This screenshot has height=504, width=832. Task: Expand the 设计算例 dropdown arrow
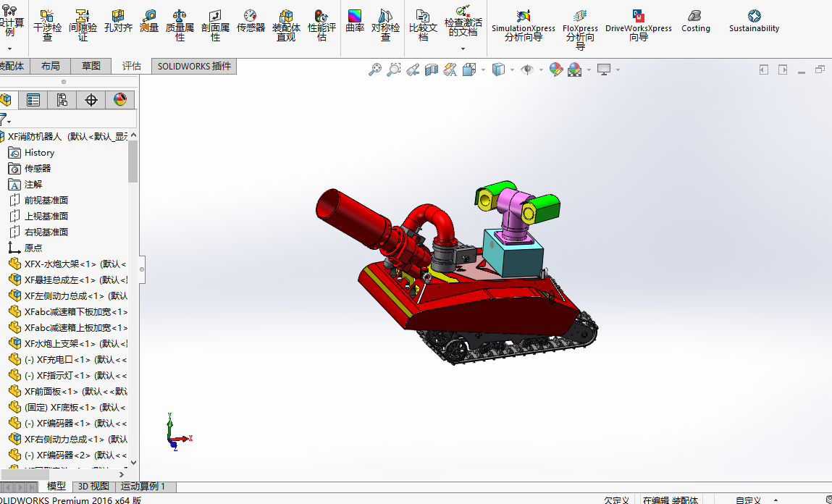tap(9, 49)
